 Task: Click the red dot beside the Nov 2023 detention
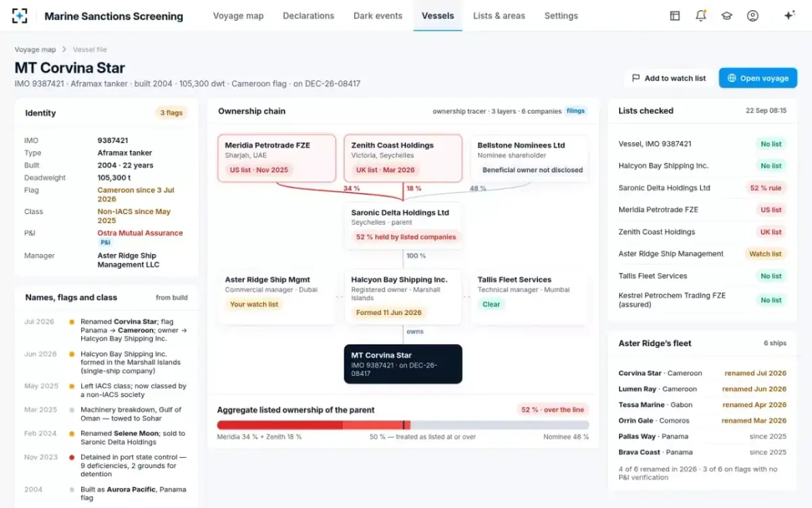72,457
